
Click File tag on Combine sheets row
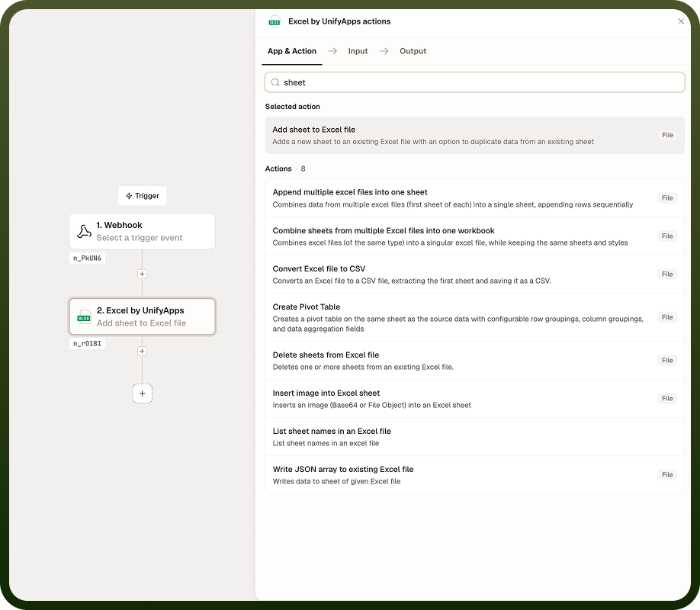(667, 236)
